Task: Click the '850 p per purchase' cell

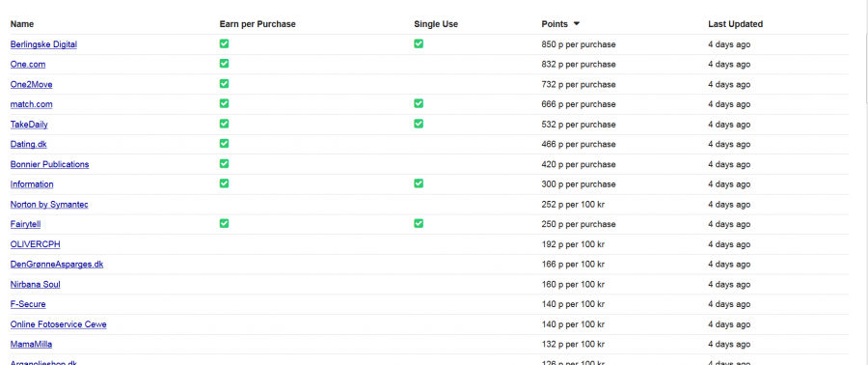Action: tap(579, 44)
